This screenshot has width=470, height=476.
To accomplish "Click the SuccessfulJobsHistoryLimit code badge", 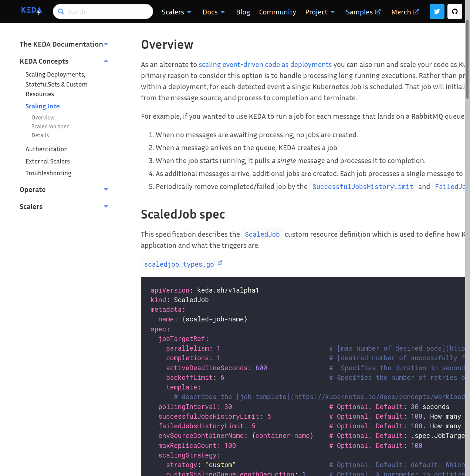I will point(363,187).
